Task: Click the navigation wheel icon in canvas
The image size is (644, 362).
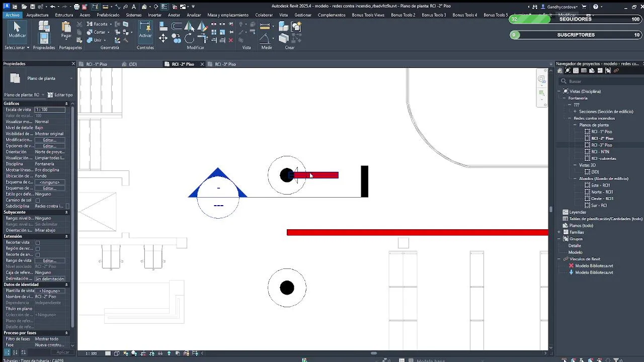Action: 542,79
